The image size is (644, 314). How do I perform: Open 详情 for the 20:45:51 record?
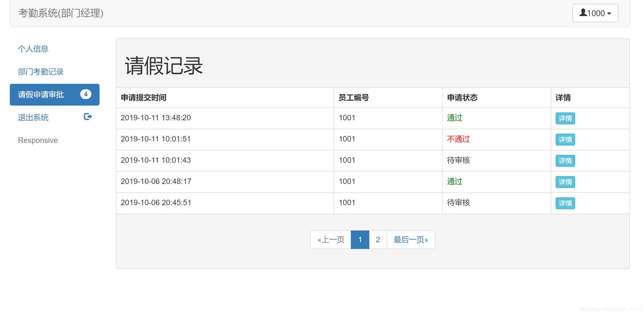tap(565, 203)
